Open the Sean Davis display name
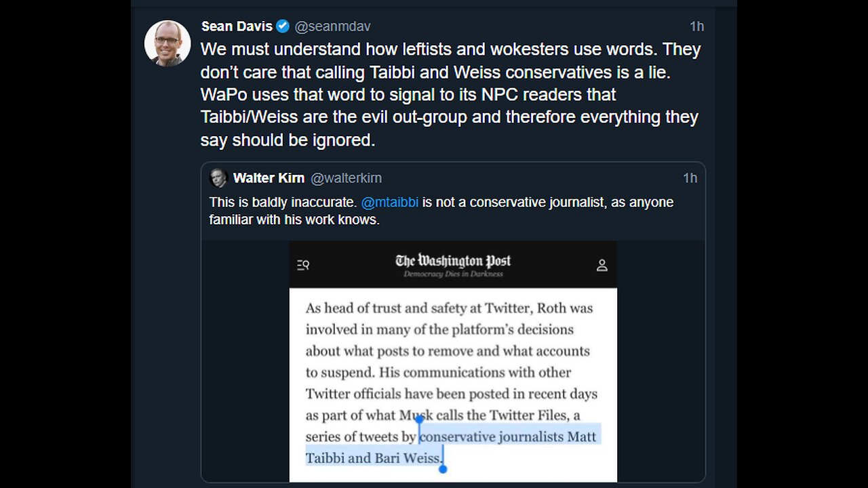Screen dimensions: 868x488 [x=237, y=26]
